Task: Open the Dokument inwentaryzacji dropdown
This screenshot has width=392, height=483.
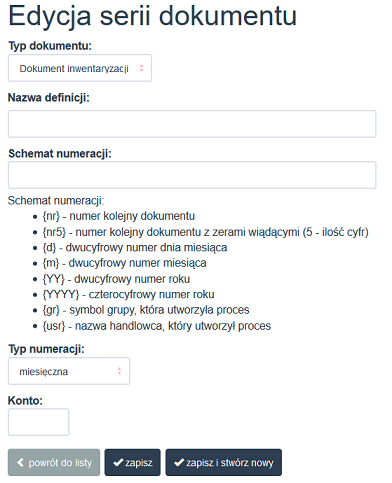Action: coord(80,68)
